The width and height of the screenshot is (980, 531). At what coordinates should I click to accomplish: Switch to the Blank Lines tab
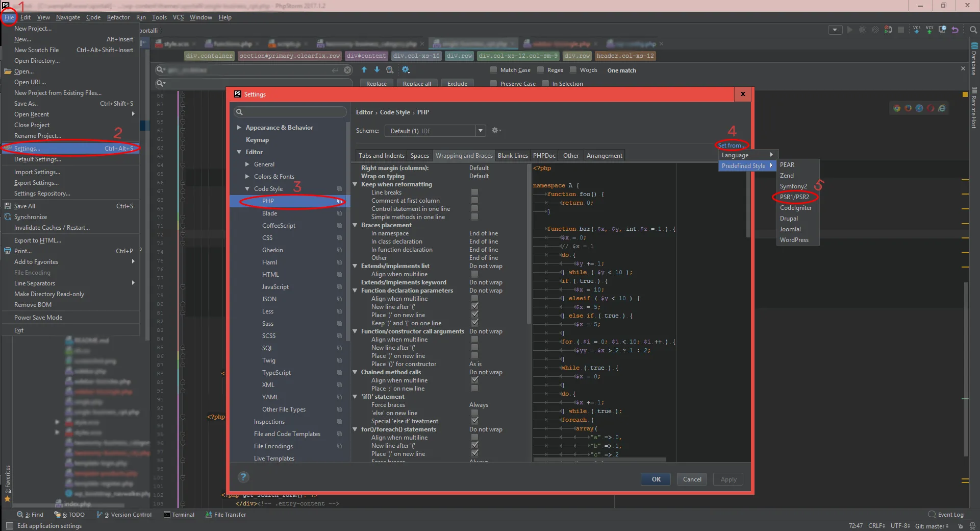[x=513, y=156]
